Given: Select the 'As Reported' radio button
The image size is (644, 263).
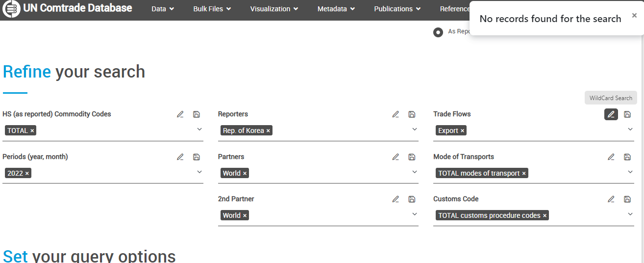Looking at the screenshot, I should [438, 32].
